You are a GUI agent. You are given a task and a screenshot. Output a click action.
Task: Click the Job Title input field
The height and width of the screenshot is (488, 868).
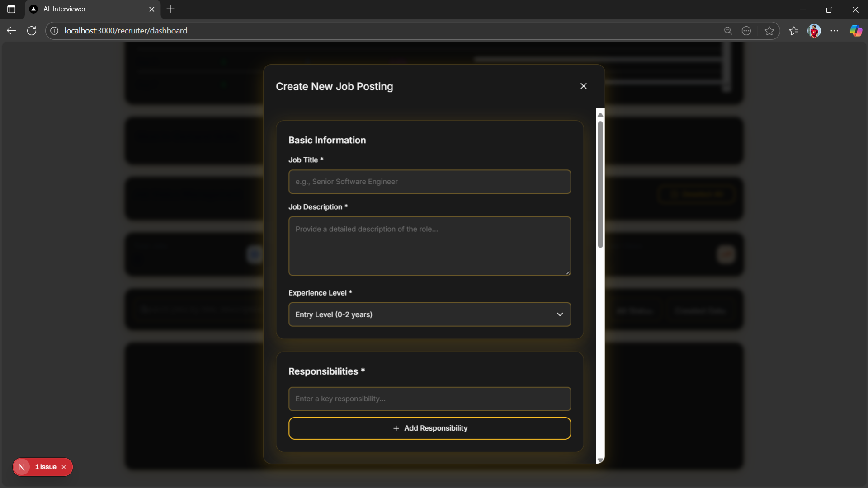tap(429, 182)
